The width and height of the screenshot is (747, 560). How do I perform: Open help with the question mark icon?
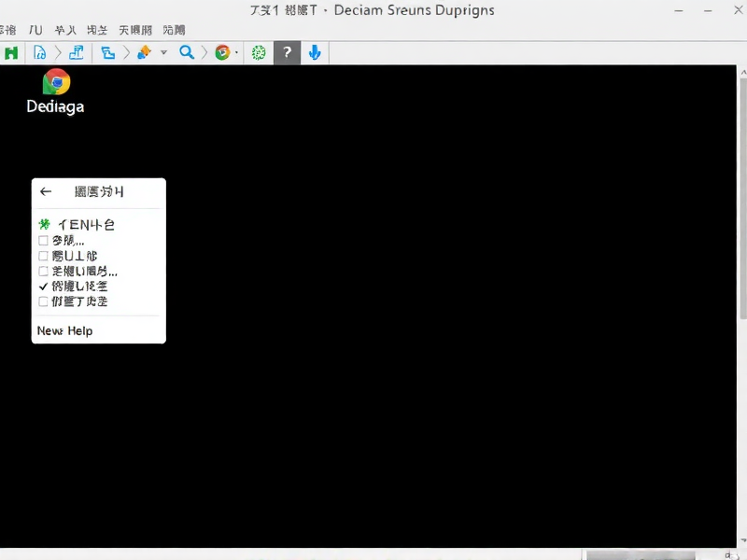[287, 53]
